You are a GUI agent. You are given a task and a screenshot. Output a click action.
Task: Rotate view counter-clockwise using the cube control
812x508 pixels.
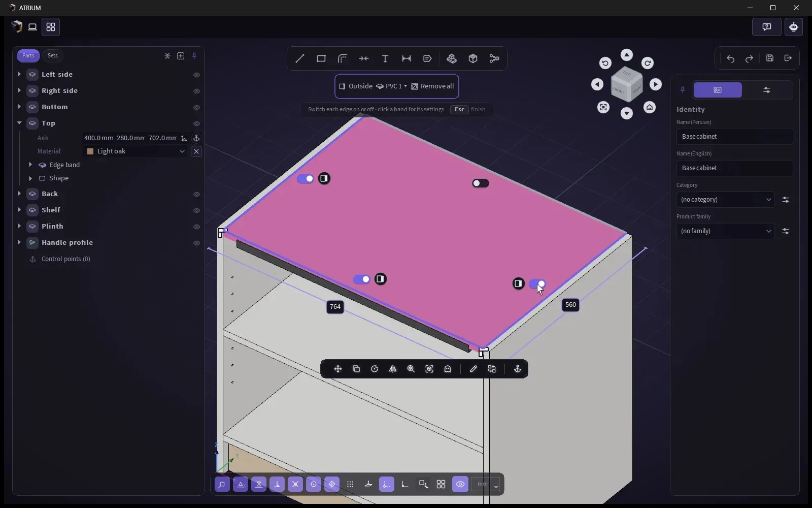tap(605, 63)
